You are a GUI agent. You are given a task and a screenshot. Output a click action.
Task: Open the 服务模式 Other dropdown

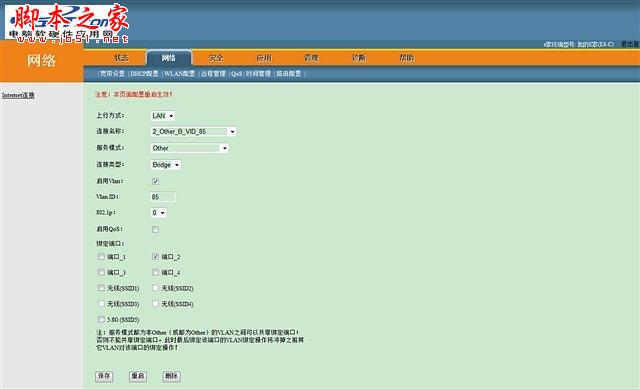(x=190, y=148)
